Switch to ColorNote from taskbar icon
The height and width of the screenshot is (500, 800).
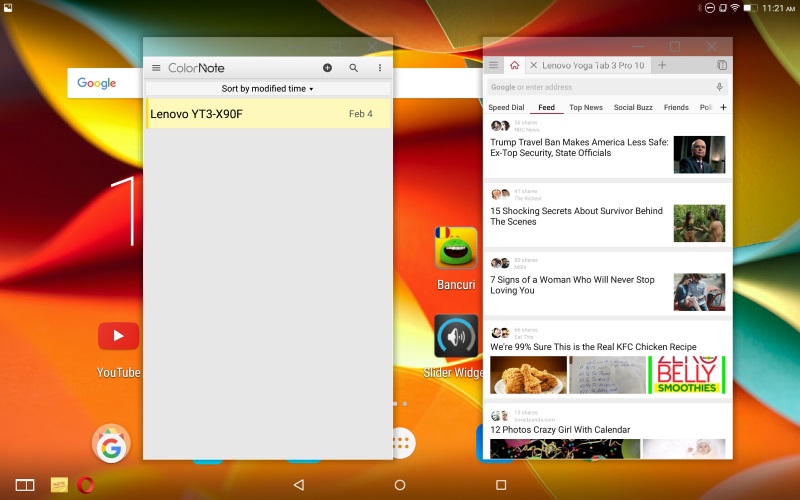(x=59, y=485)
